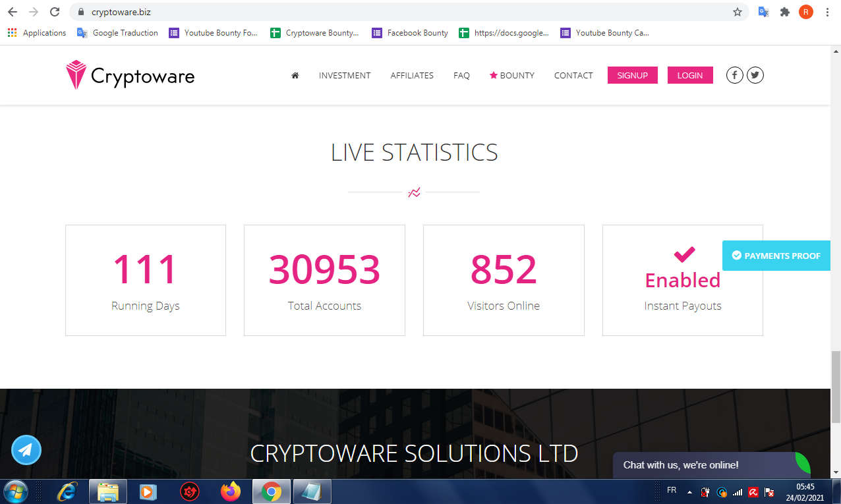Open Windows Explorer folder in taskbar
841x504 pixels.
tap(107, 491)
